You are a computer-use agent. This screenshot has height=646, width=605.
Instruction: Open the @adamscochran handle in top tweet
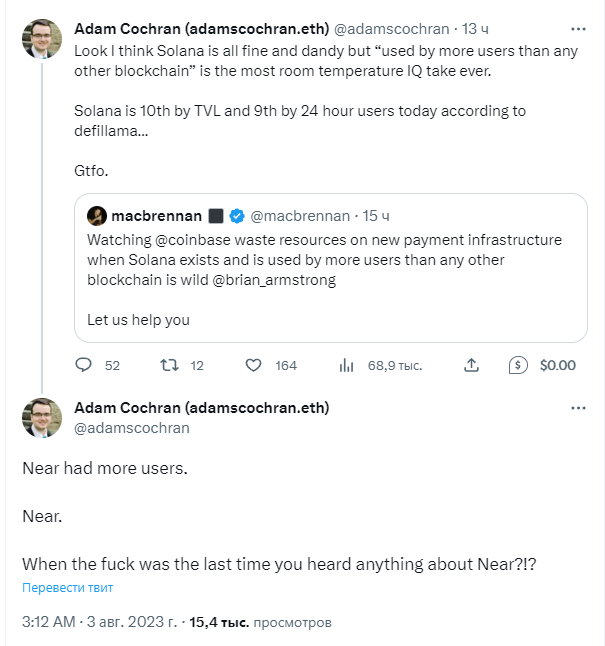click(392, 29)
